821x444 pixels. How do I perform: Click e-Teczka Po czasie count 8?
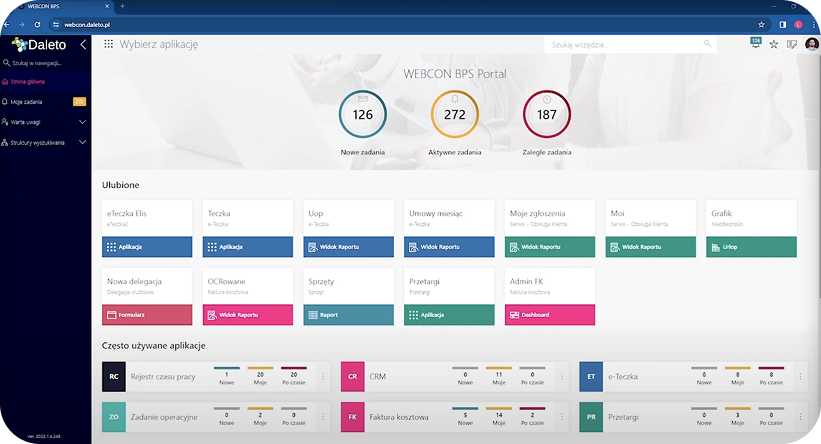point(771,374)
